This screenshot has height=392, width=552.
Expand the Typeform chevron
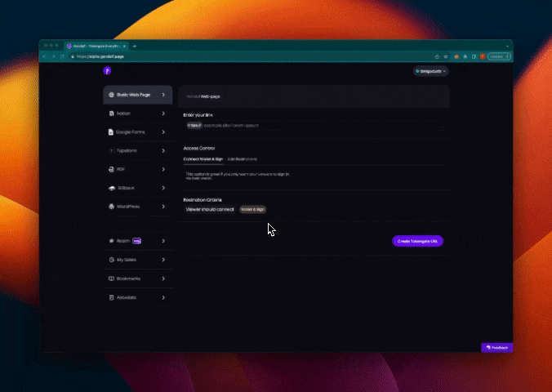[163, 151]
